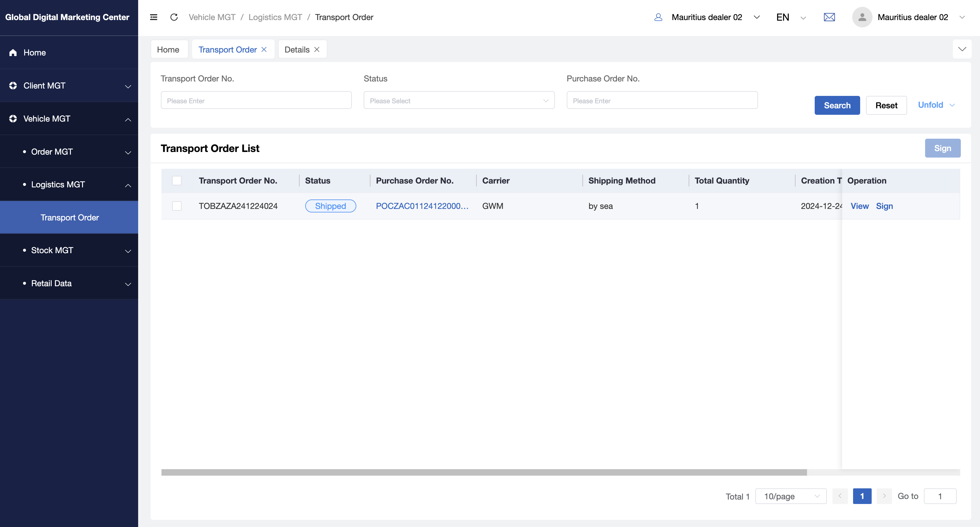This screenshot has height=527, width=980.
Task: Collapse the Vehicle MGT menu
Action: click(128, 120)
